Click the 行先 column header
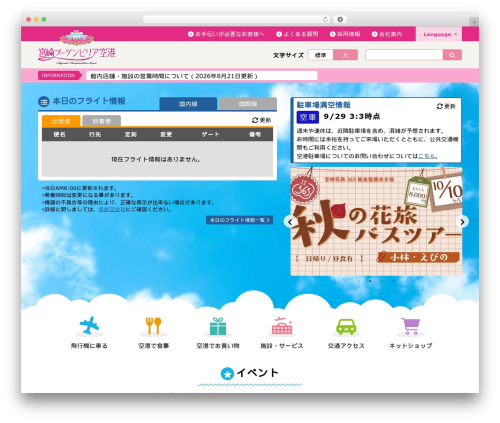 coord(95,134)
